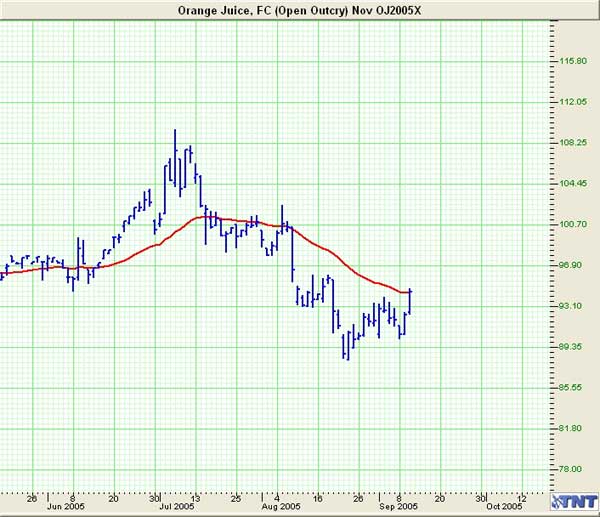Image resolution: width=600 pixels, height=517 pixels.
Task: Select the 112.05 price axis label
Action: (573, 102)
